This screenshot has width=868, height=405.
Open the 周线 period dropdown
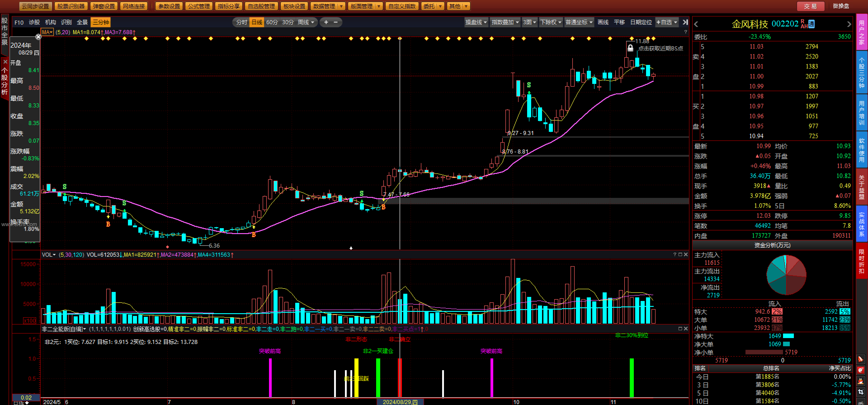click(306, 22)
